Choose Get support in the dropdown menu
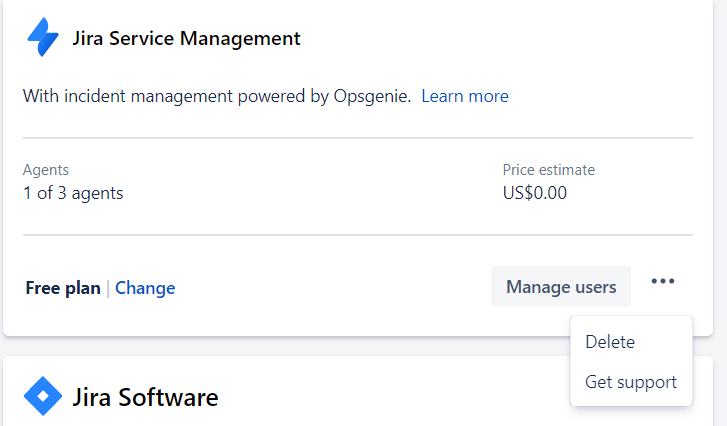The image size is (727, 426). coord(631,382)
